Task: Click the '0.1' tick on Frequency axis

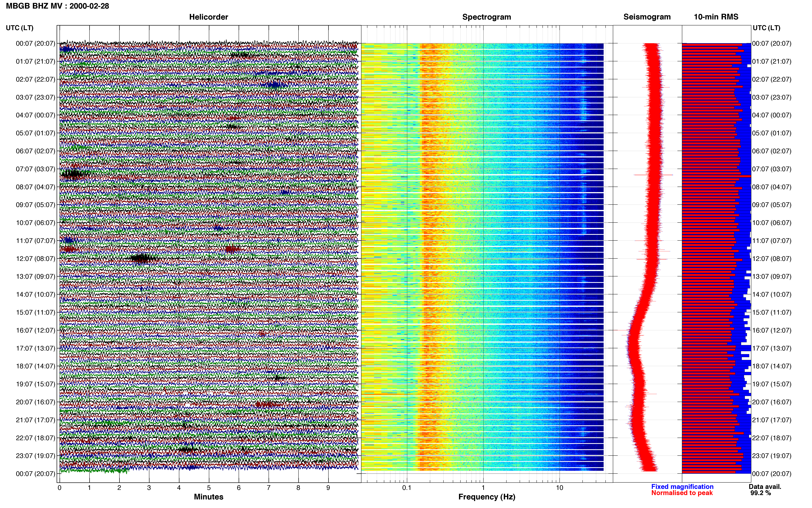Action: click(x=407, y=487)
